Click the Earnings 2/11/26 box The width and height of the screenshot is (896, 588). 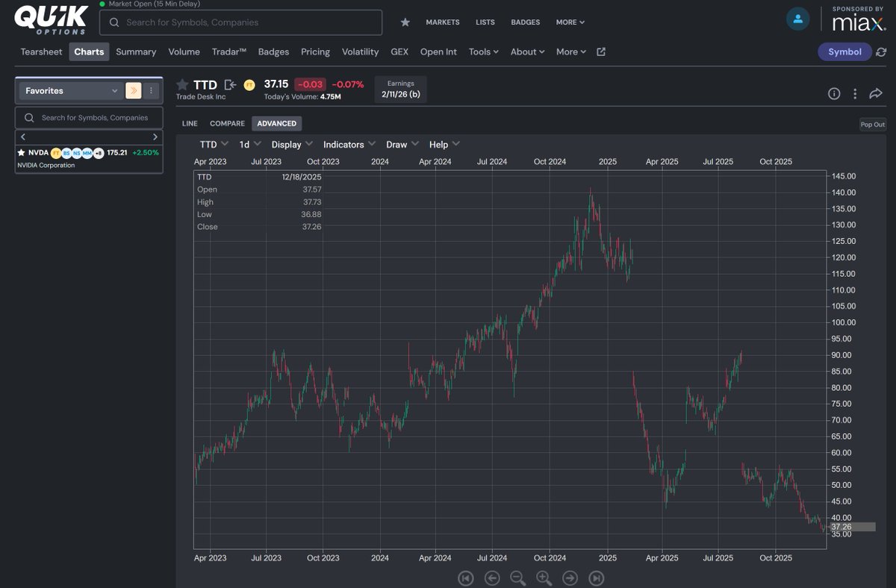[x=401, y=89]
